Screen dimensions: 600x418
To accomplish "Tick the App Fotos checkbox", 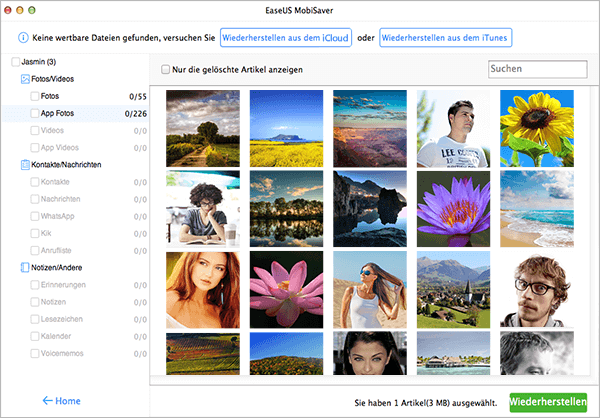I will tap(34, 113).
